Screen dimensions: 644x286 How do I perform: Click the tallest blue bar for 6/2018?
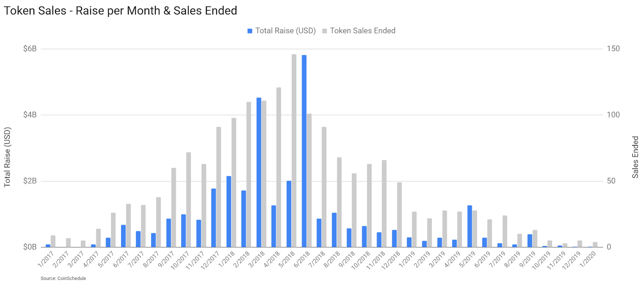tap(304, 151)
